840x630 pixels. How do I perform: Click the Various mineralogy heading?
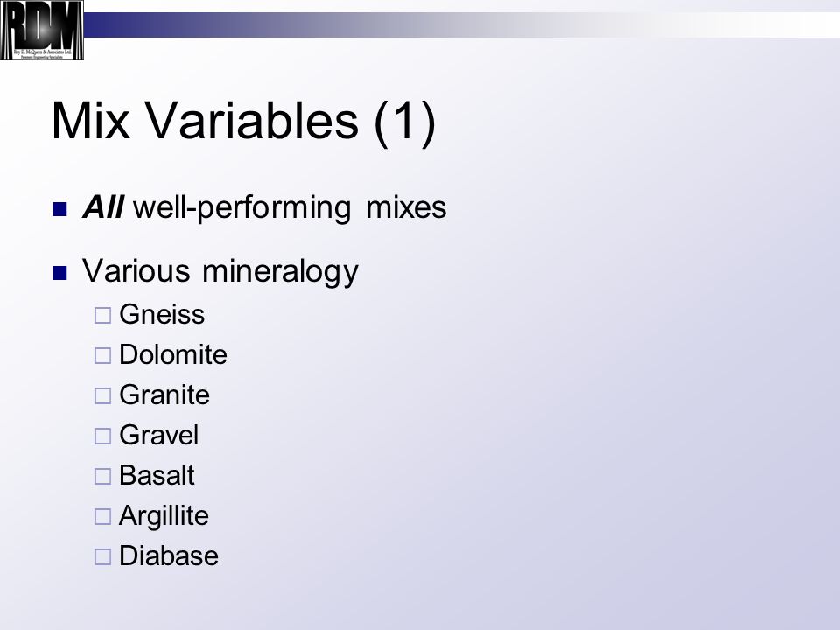[x=220, y=271]
